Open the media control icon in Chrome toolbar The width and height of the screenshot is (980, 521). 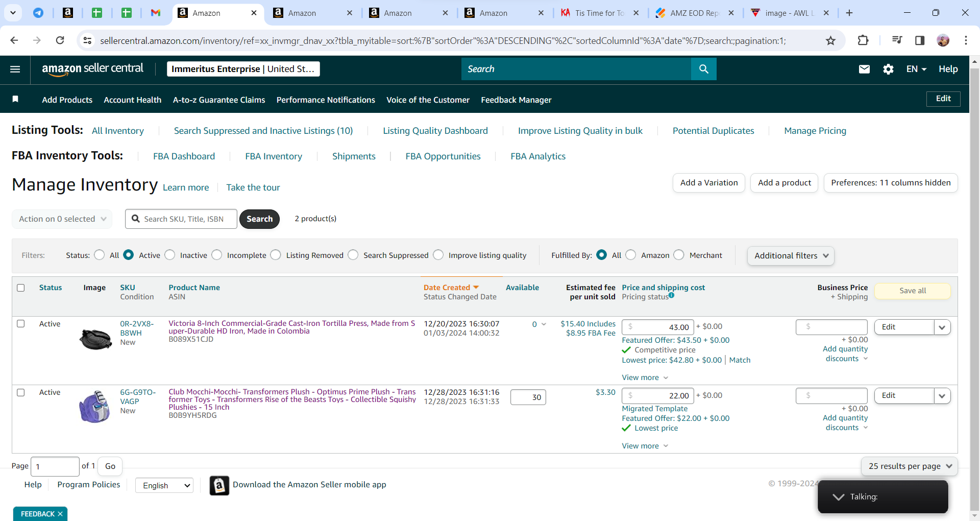(x=897, y=40)
